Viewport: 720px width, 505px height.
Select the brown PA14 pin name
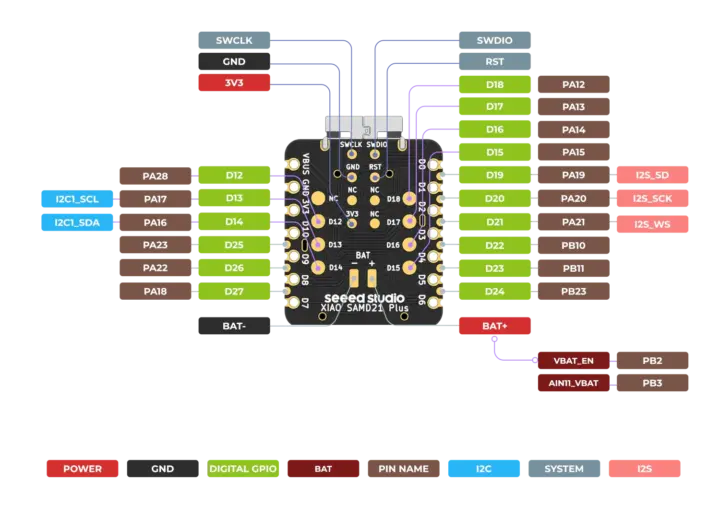coord(574,130)
